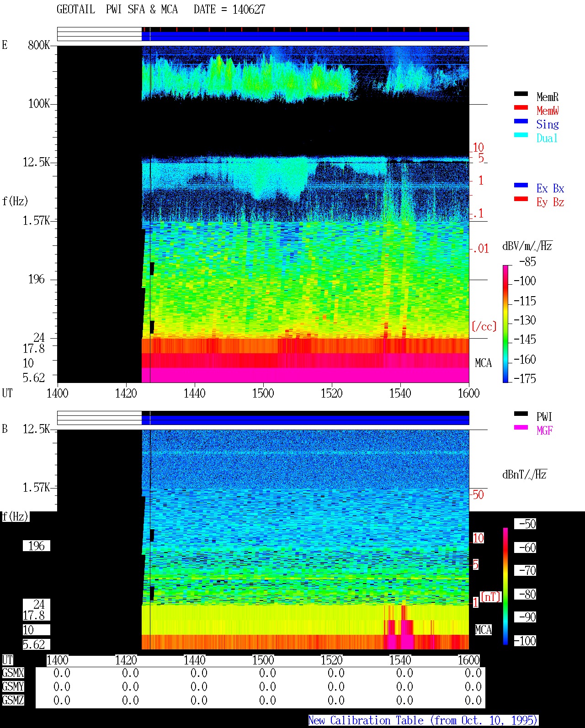Click the "1540" UT tick label under the E spectrogram
The width and height of the screenshot is (585, 728).
point(400,393)
